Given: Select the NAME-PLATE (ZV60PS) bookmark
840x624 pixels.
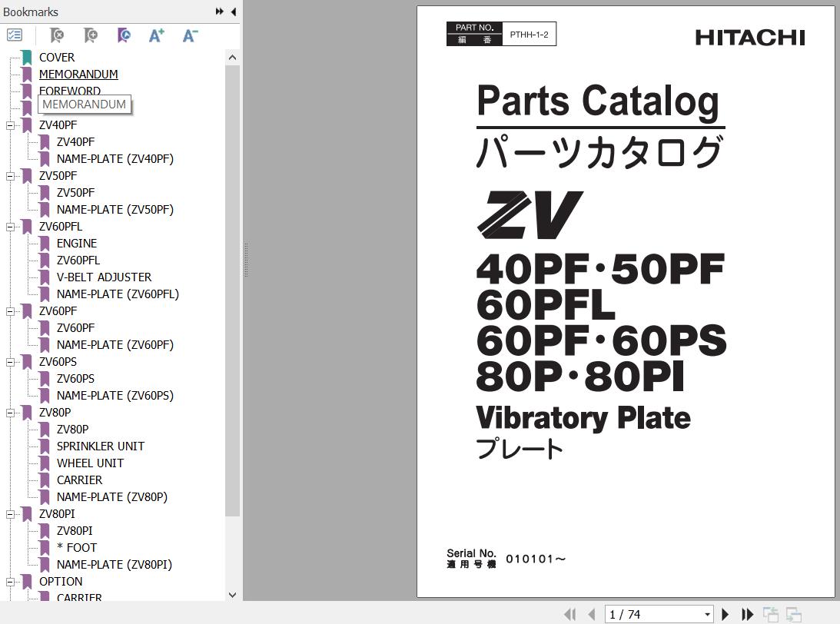Looking at the screenshot, I should point(115,396).
